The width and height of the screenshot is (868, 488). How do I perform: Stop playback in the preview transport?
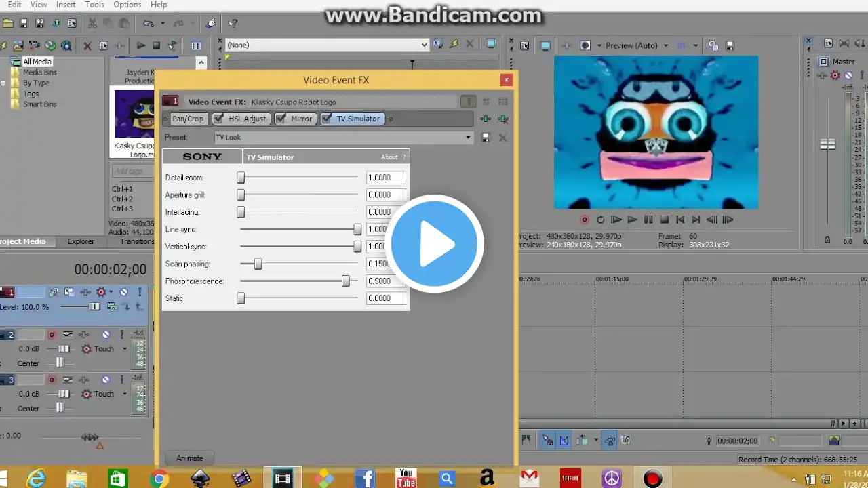pyautogui.click(x=665, y=220)
